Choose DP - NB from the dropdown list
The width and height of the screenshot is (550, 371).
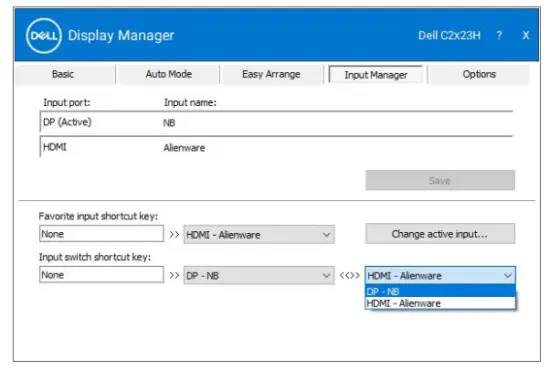[x=440, y=291]
